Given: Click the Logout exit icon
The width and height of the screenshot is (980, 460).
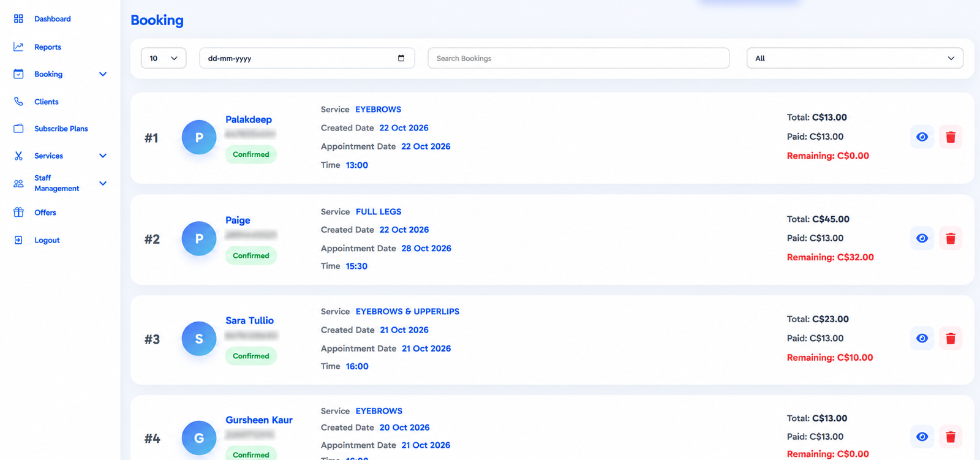Looking at the screenshot, I should click(18, 240).
